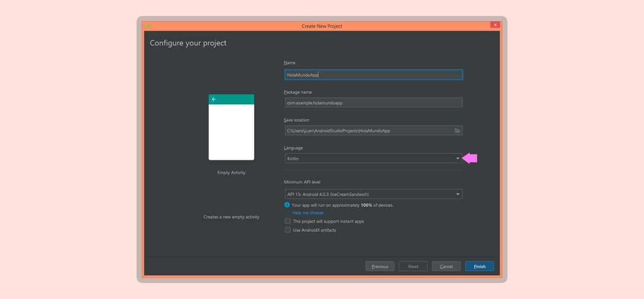This screenshot has width=644, height=299.
Task: Enable 'This project will support instant apps'
Action: (x=288, y=221)
